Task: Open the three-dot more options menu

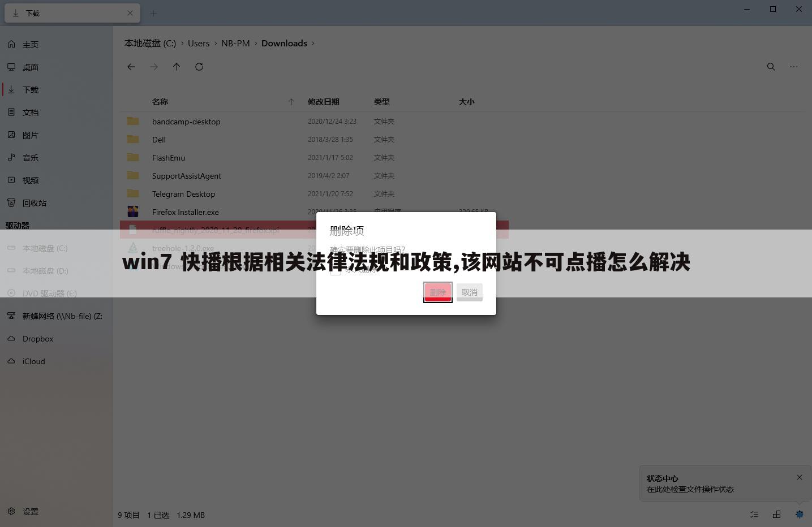Action: click(794, 67)
